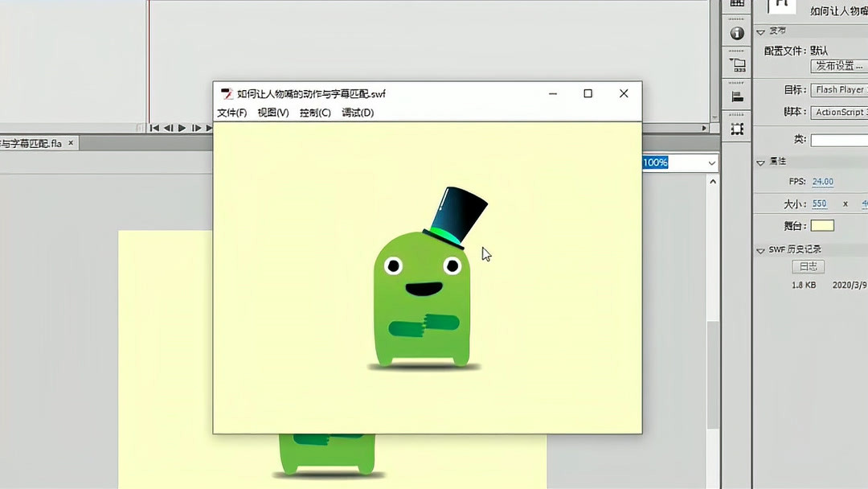Open the 脚本 ActionScript dropdown
Image resolution: width=868 pixels, height=489 pixels.
point(840,112)
